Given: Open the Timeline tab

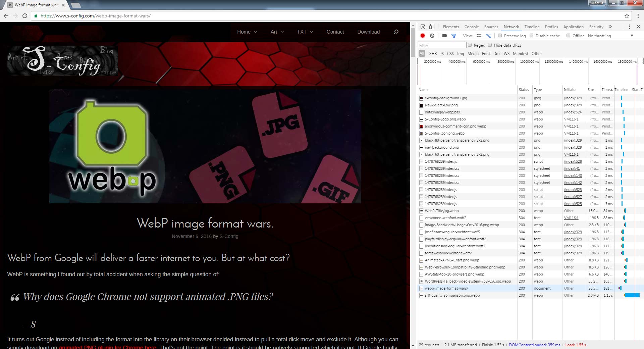Looking at the screenshot, I should [x=532, y=27].
